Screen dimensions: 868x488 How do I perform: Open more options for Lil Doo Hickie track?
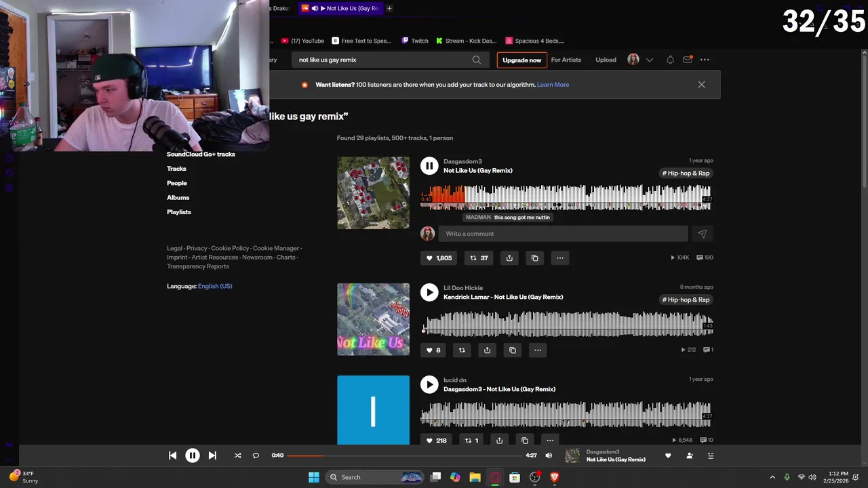(x=537, y=350)
